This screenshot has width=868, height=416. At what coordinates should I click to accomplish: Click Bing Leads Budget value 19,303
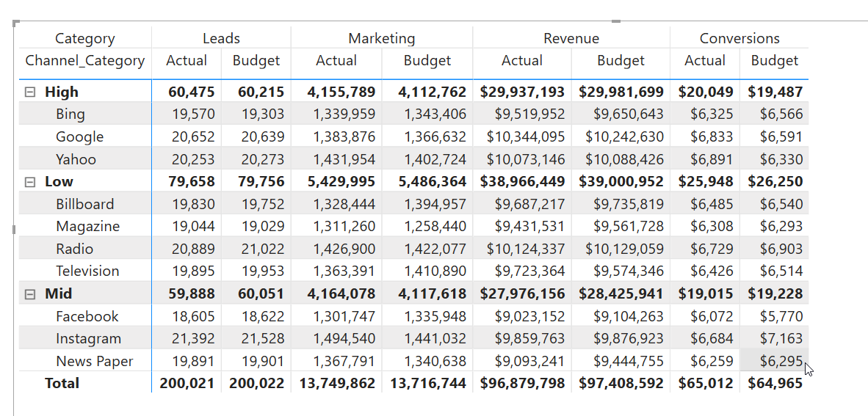click(x=262, y=114)
